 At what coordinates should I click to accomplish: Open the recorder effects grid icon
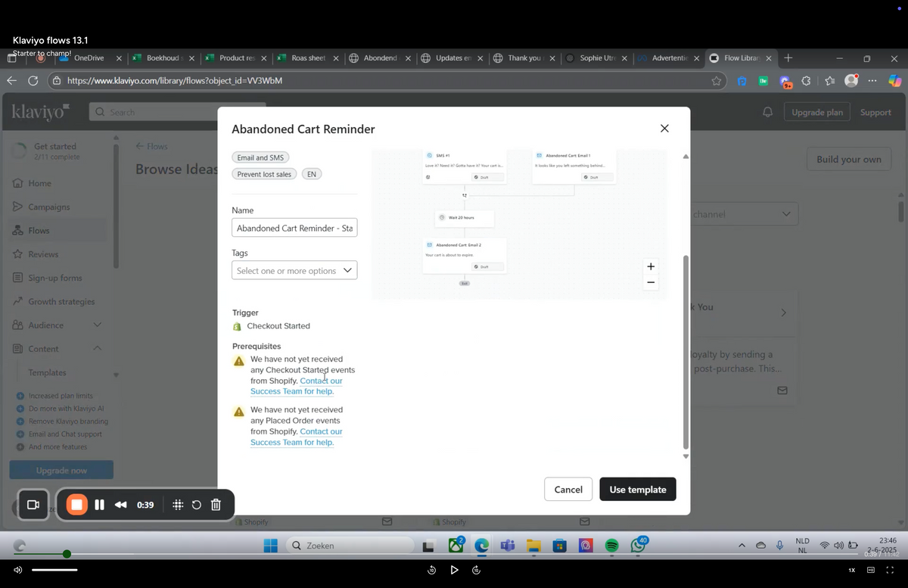click(x=178, y=505)
